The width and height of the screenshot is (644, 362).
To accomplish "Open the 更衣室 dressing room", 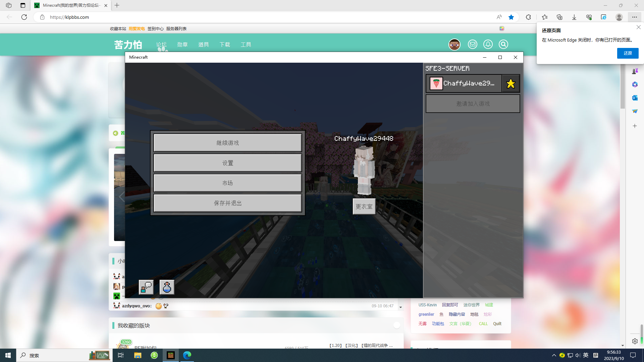I will [364, 206].
